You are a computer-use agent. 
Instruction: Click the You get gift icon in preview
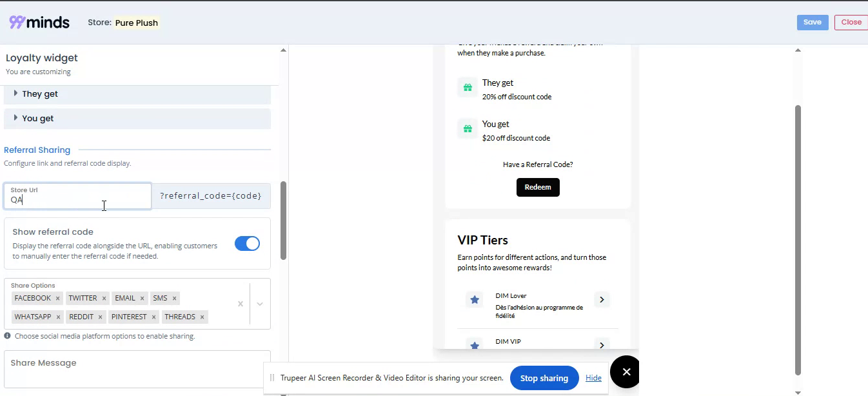[x=468, y=128]
